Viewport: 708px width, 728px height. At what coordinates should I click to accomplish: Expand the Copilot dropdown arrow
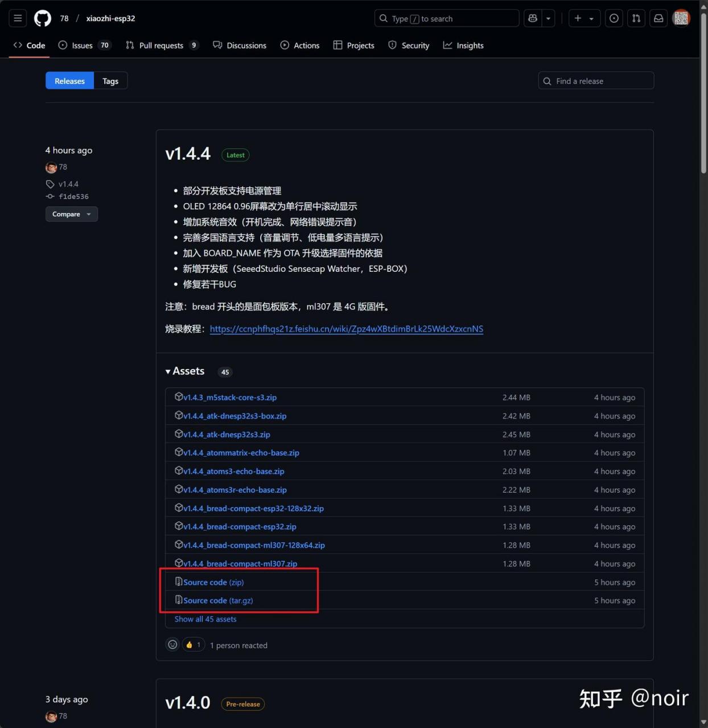[548, 18]
